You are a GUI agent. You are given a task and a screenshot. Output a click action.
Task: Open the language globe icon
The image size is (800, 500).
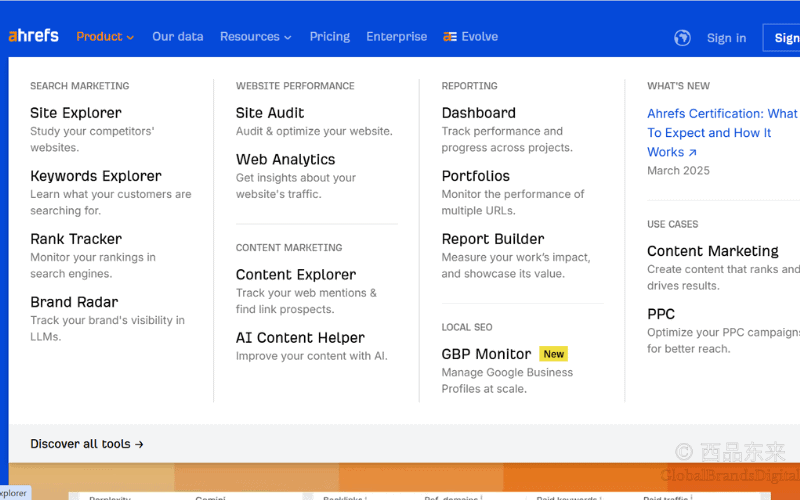pos(682,38)
